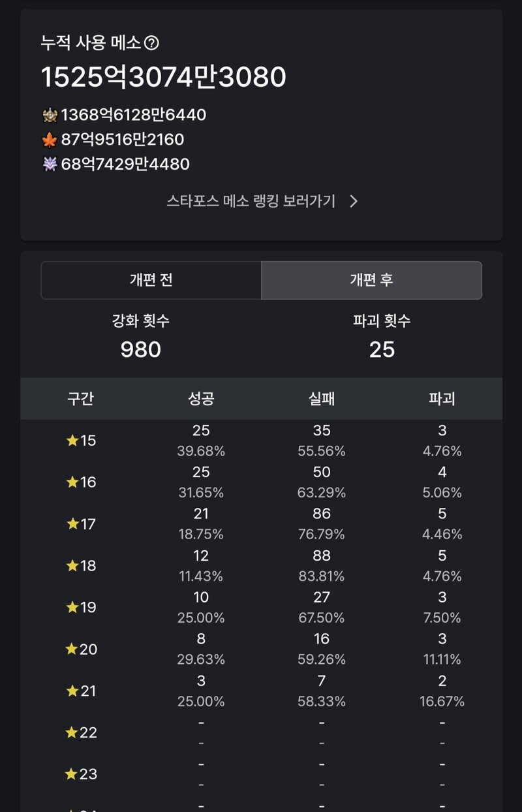Click the purple icon beside 68억7429만4480
The height and width of the screenshot is (812, 522).
coord(50,164)
